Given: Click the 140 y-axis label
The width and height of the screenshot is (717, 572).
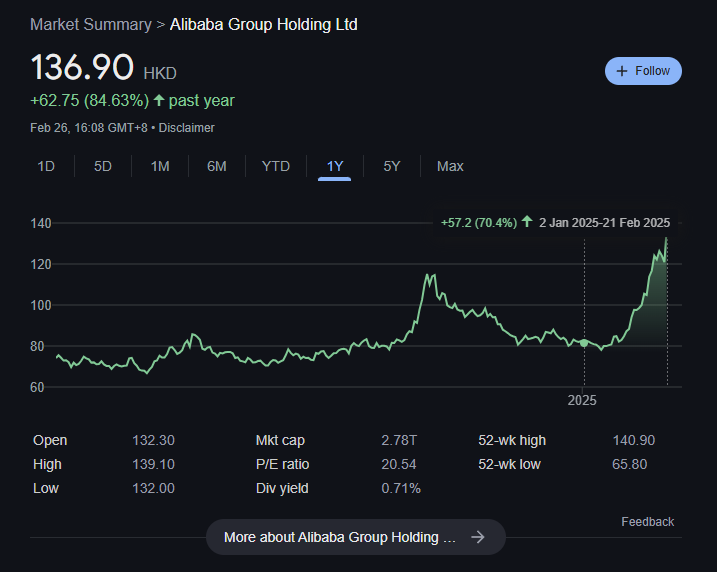Looking at the screenshot, I should [41, 224].
